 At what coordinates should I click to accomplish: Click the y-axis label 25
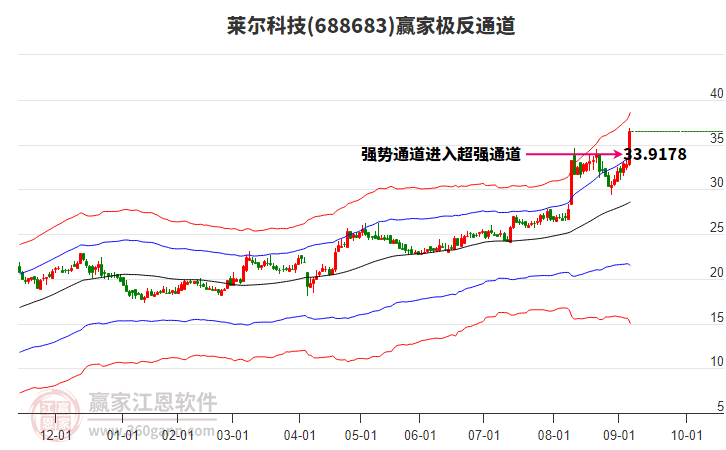(716, 228)
